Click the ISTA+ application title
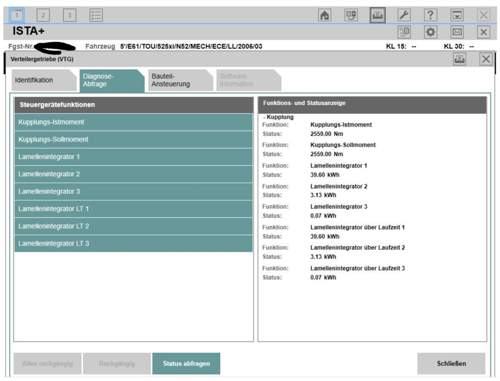The width and height of the screenshot is (500, 381). [x=28, y=31]
